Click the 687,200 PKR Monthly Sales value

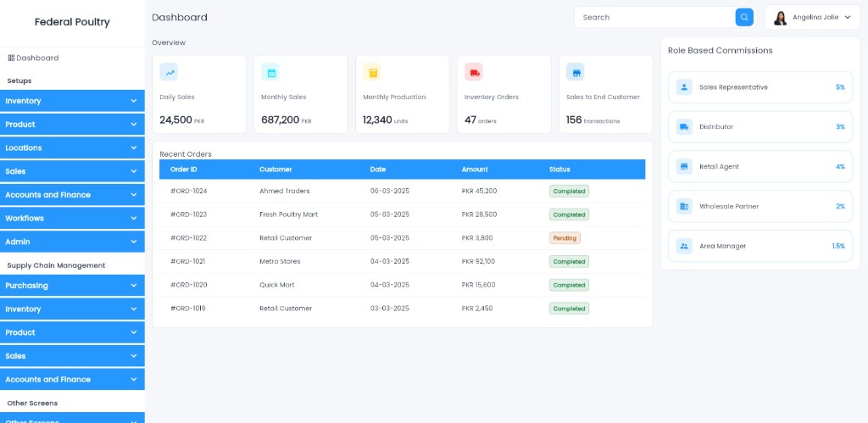(x=287, y=120)
